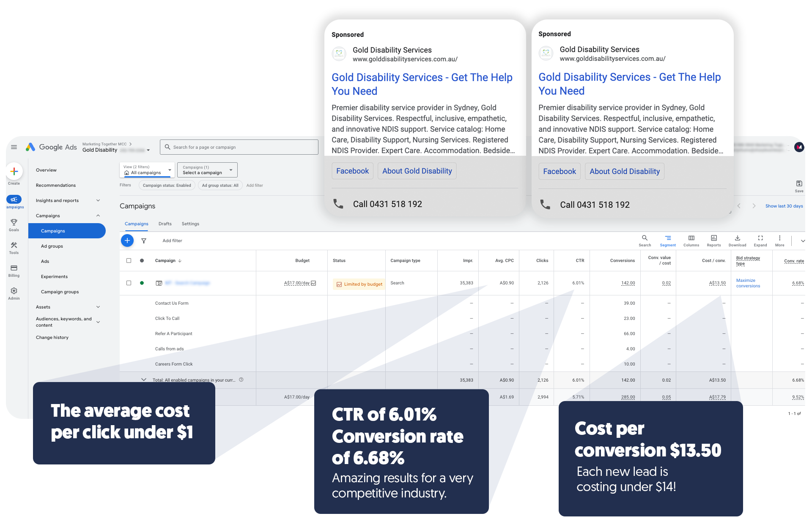Open the Billing card icon
The width and height of the screenshot is (812, 527).
[x=14, y=268]
